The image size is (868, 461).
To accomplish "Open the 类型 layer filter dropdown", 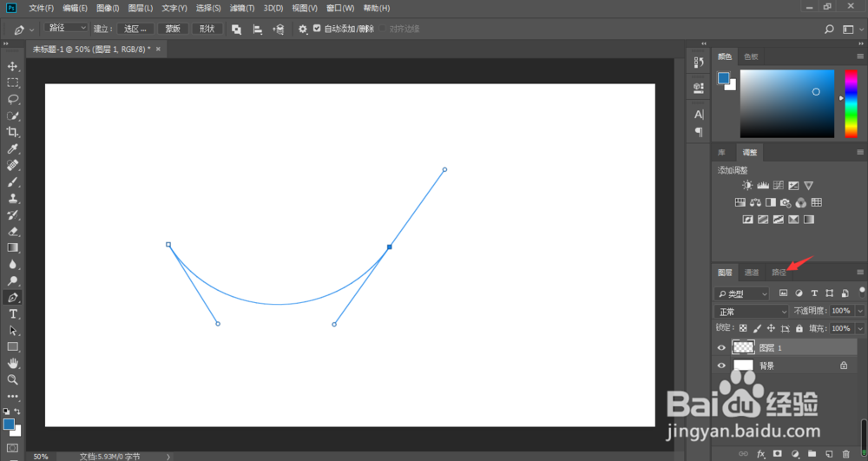I will click(x=742, y=293).
